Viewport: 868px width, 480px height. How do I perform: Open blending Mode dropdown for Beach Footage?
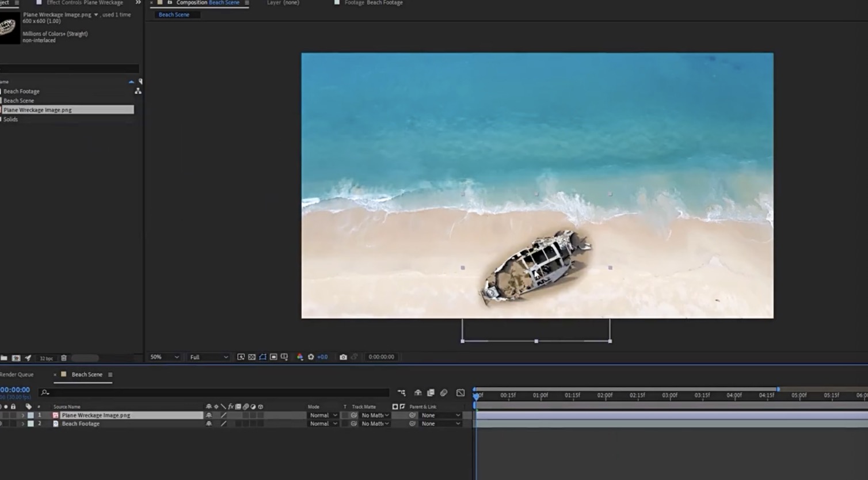(x=323, y=424)
